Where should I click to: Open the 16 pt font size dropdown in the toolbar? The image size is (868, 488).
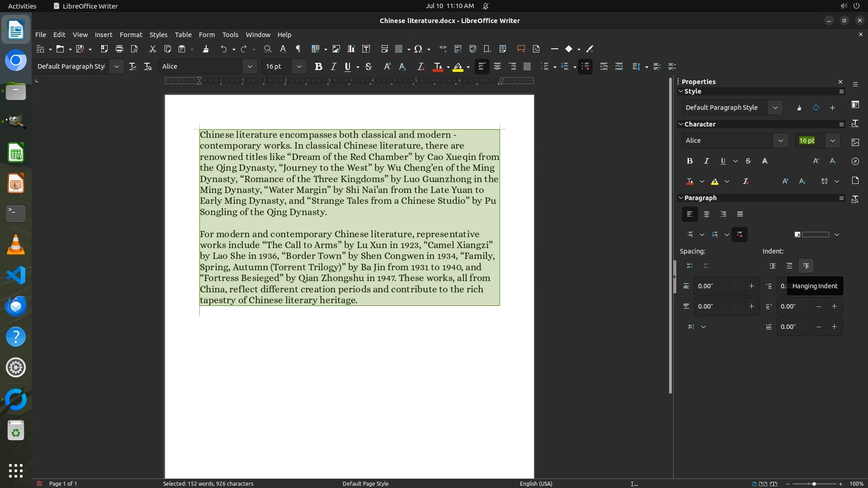[x=299, y=66]
